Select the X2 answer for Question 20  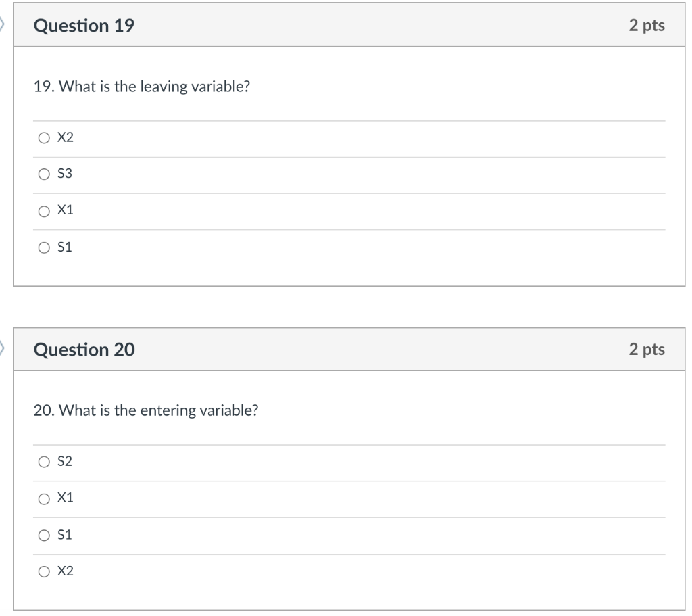tap(43, 571)
